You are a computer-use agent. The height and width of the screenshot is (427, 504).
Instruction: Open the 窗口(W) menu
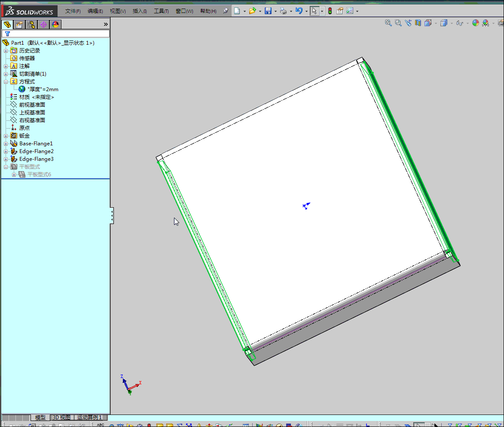coord(184,11)
